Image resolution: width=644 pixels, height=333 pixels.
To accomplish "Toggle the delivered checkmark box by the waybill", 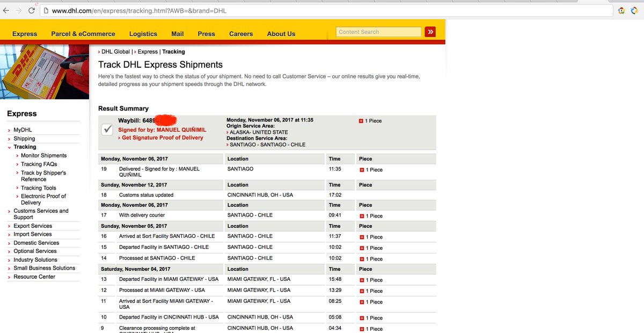I will [107, 130].
